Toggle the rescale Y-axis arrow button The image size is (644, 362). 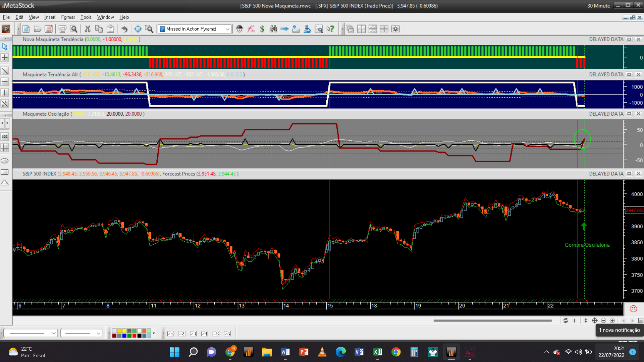(x=586, y=321)
